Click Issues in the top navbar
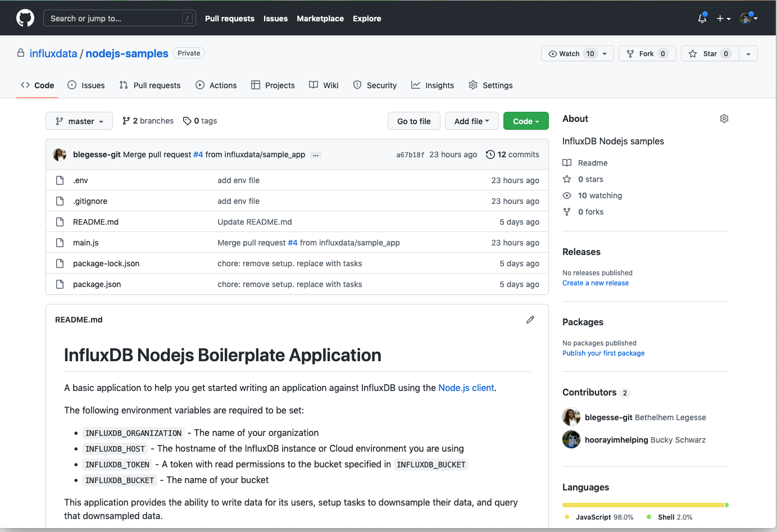 pyautogui.click(x=275, y=19)
